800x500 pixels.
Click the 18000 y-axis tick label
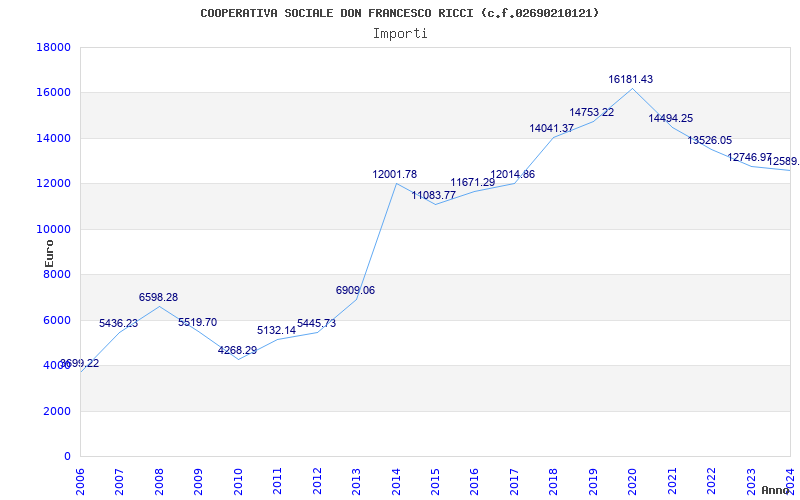click(x=53, y=47)
